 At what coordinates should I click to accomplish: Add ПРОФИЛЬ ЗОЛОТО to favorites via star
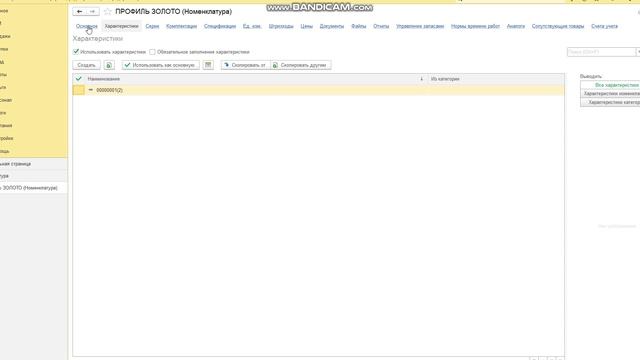(x=107, y=11)
